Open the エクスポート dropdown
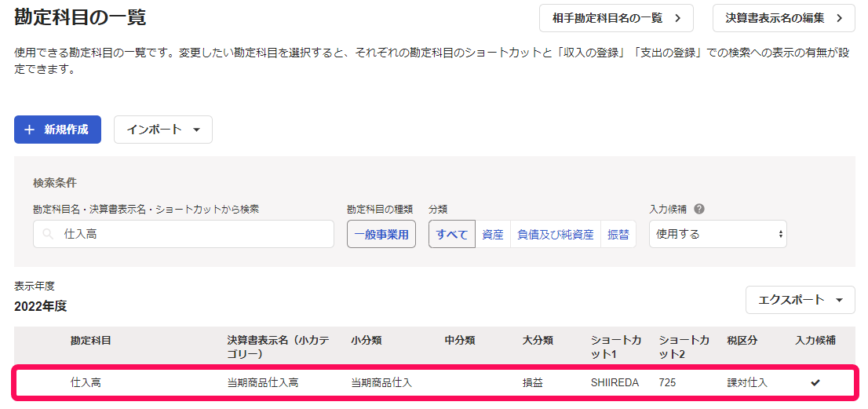 point(801,300)
